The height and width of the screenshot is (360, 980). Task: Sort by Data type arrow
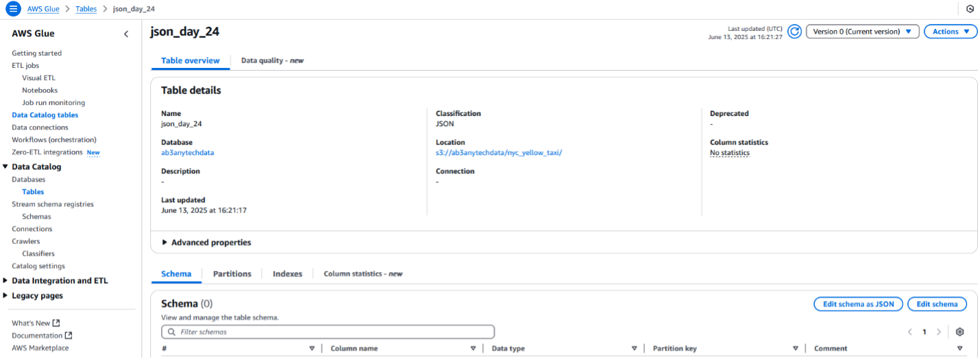[x=634, y=348]
